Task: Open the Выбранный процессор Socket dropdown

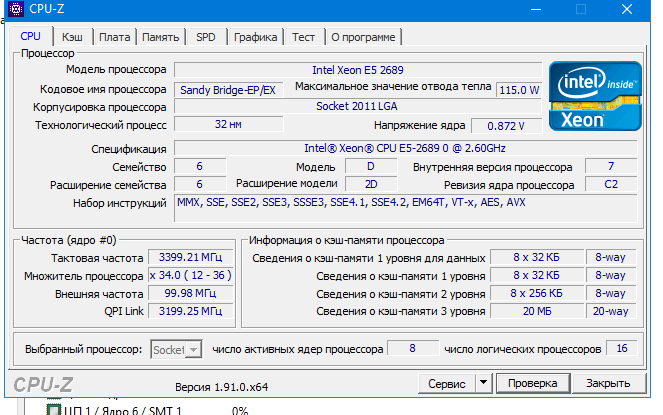Action: [x=176, y=349]
